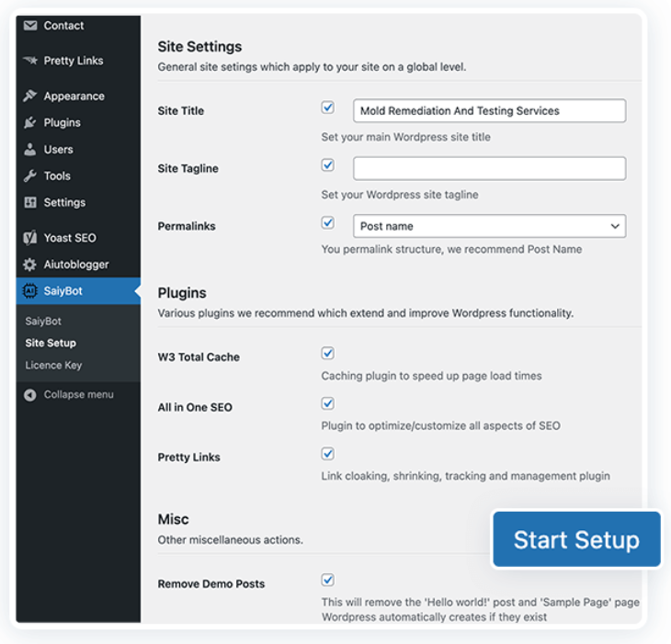Click the SaiyBot AI chip icon
This screenshot has width=671, height=644.
click(x=30, y=291)
